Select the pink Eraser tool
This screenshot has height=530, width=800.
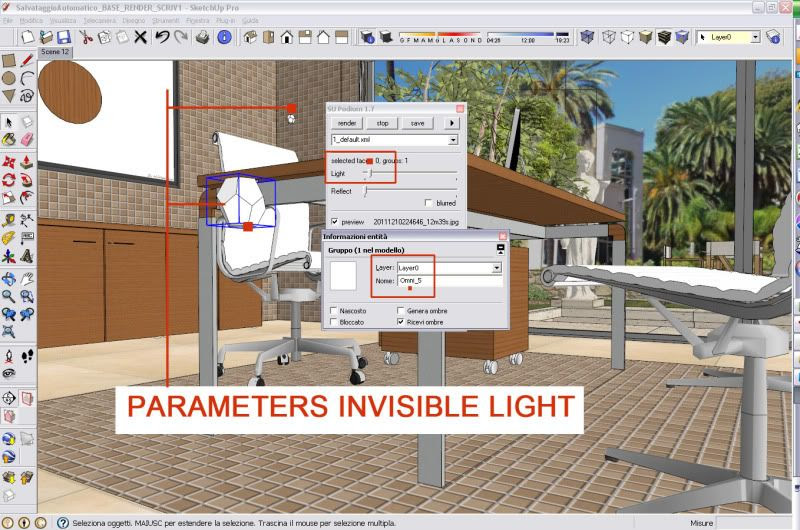[x=27, y=139]
